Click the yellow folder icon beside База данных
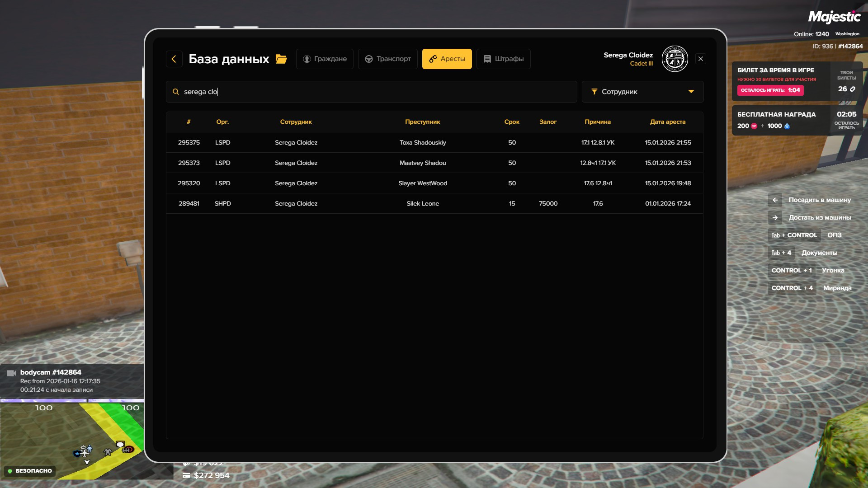The width and height of the screenshot is (868, 488). 281,59
